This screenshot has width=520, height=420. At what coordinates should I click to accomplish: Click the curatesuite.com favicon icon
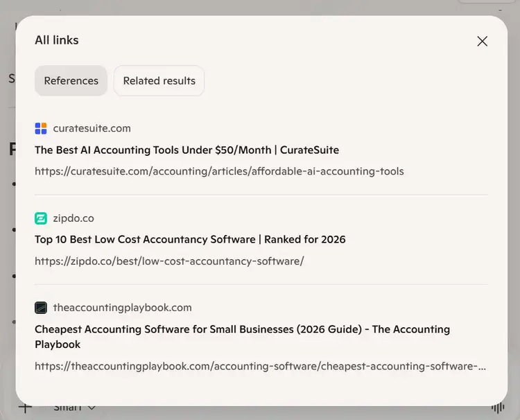pos(41,128)
